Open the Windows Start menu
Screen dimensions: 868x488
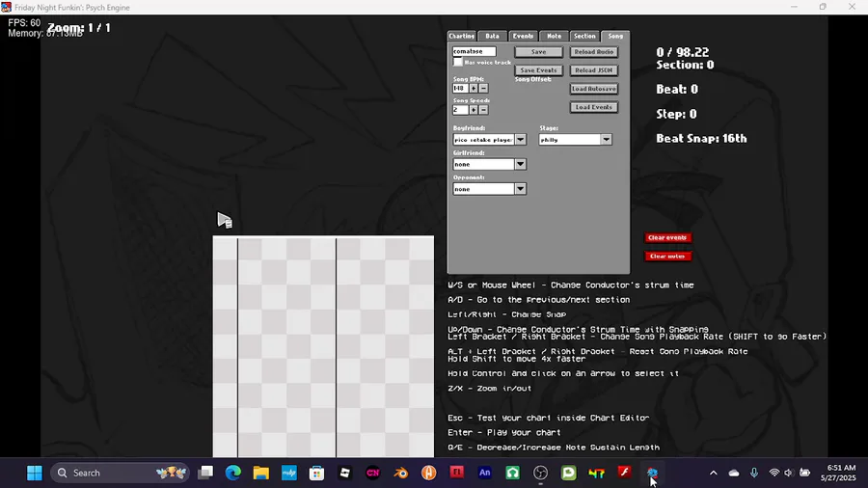[35, 474]
